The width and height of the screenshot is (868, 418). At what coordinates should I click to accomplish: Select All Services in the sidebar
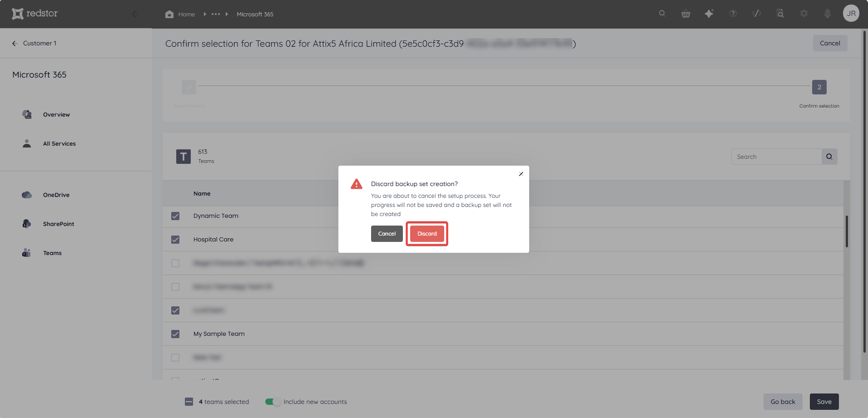tap(60, 144)
